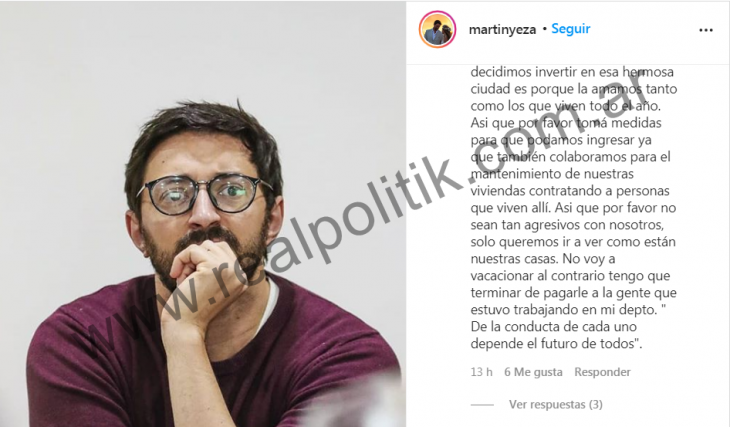Screen dimensions: 730x427
Task: Click the comment line "solo queremos ir a ver"
Action: (573, 242)
